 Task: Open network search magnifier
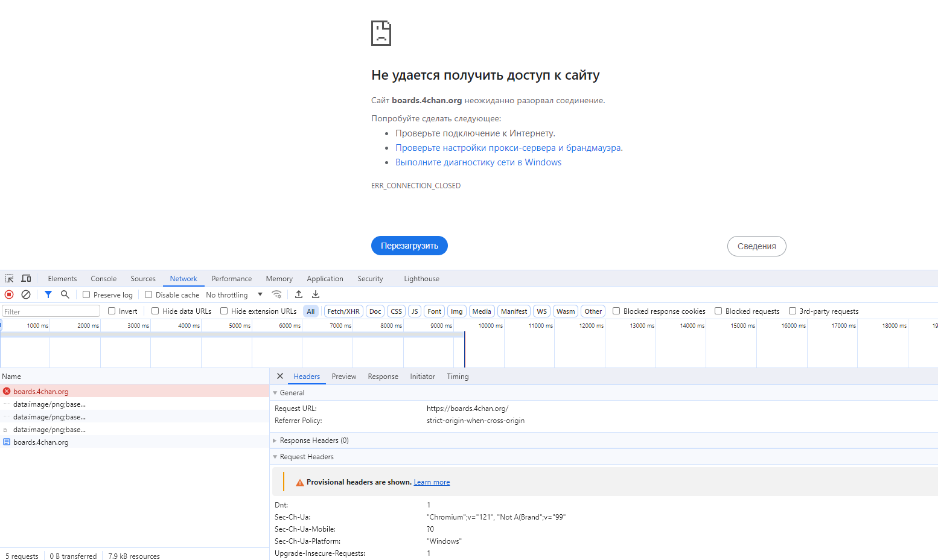pos(65,294)
